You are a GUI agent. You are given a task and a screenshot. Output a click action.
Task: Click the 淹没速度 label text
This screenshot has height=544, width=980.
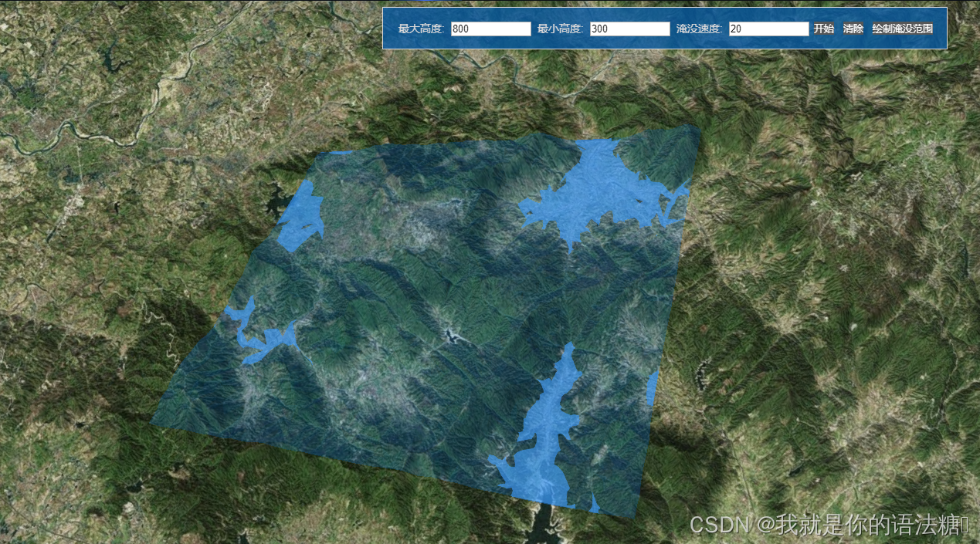click(700, 29)
